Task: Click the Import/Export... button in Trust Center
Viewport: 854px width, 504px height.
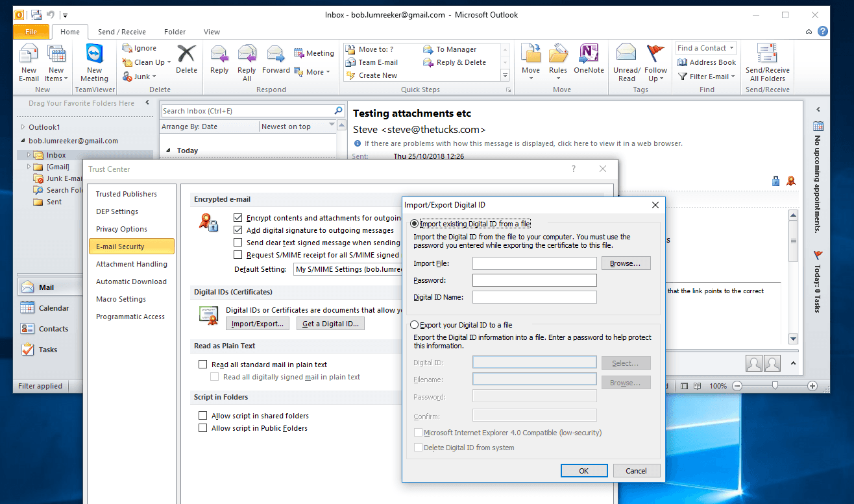Action: click(258, 324)
